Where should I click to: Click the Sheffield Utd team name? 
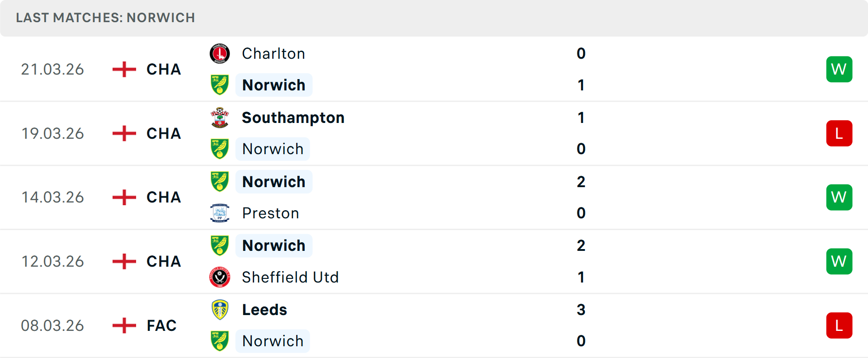pos(291,277)
